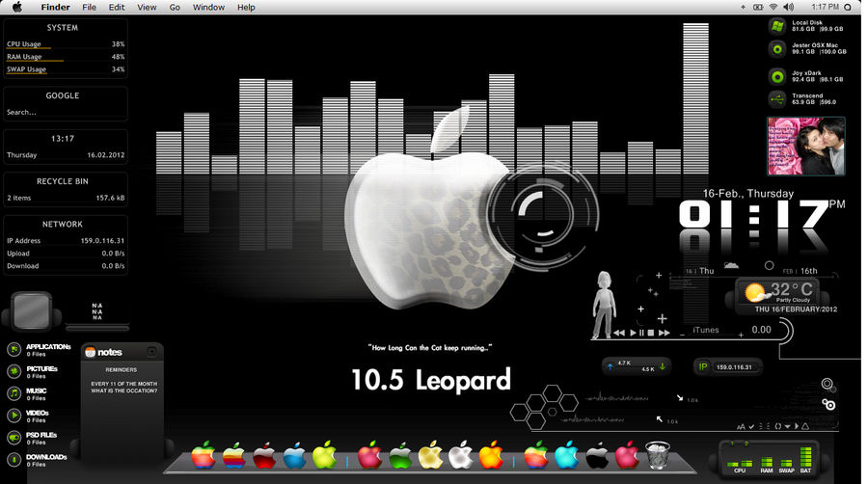This screenshot has width=868, height=484.
Task: Open the Pictures folder icon
Action: (x=14, y=371)
